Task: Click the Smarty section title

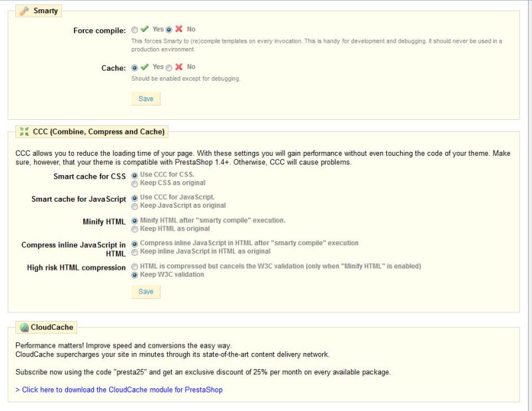Action: point(45,11)
